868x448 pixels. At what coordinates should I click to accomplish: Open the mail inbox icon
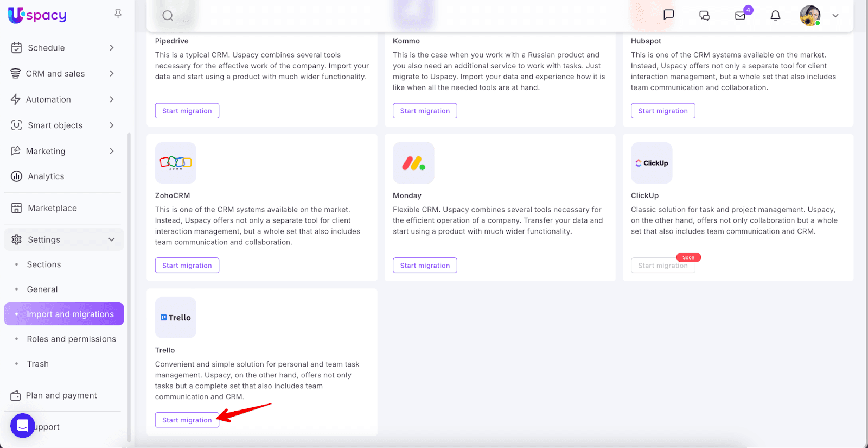click(741, 16)
